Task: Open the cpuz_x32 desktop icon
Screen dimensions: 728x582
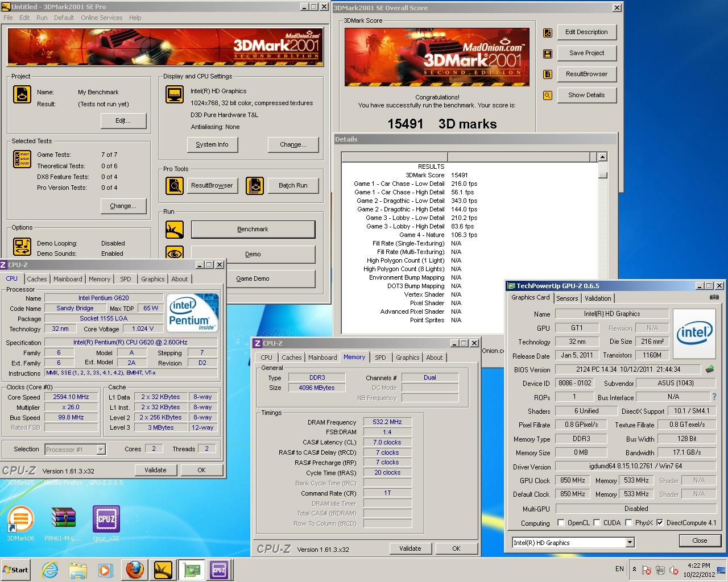Action: pos(106,523)
